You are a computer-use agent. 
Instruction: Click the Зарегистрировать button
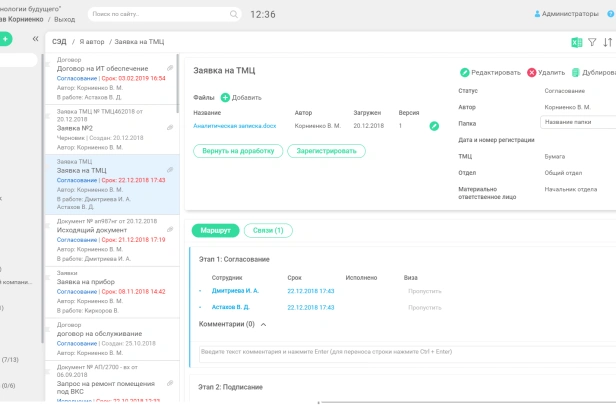pos(326,151)
